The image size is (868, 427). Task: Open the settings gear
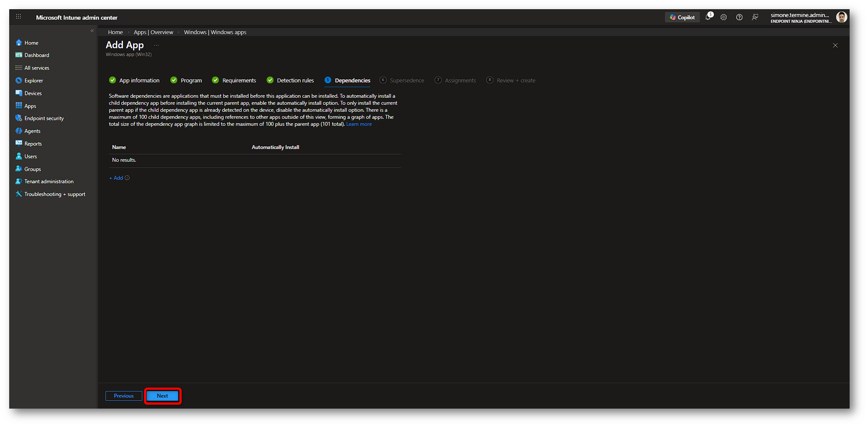pyautogui.click(x=724, y=18)
